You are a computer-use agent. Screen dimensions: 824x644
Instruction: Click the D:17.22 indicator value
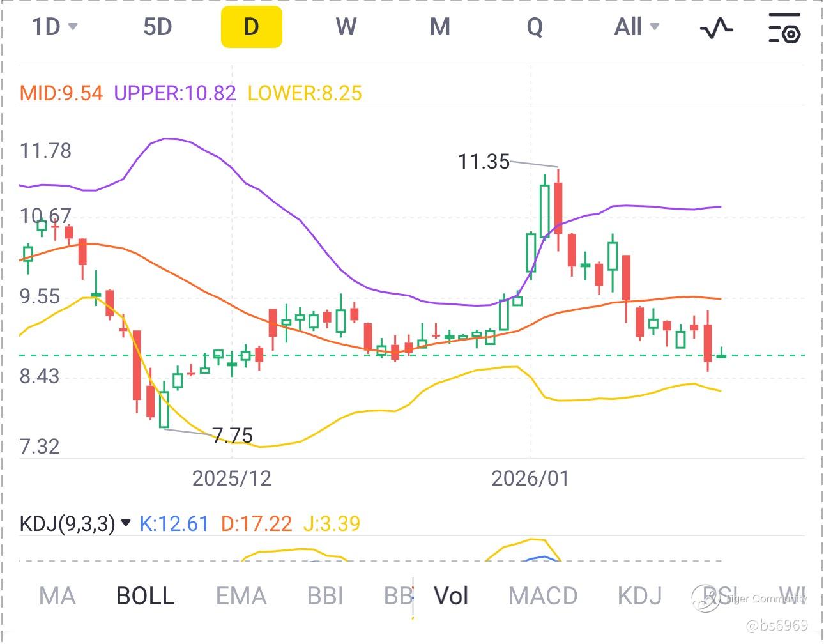click(x=256, y=524)
